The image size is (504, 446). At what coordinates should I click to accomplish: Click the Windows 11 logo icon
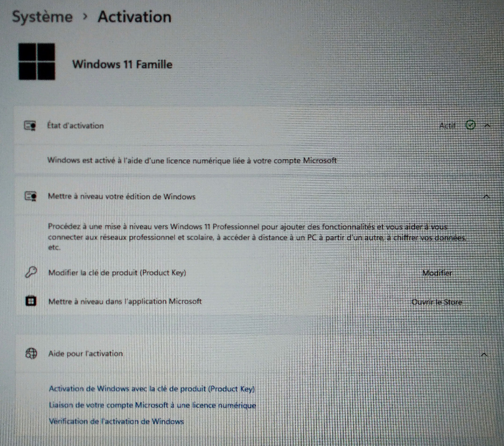[x=37, y=62]
